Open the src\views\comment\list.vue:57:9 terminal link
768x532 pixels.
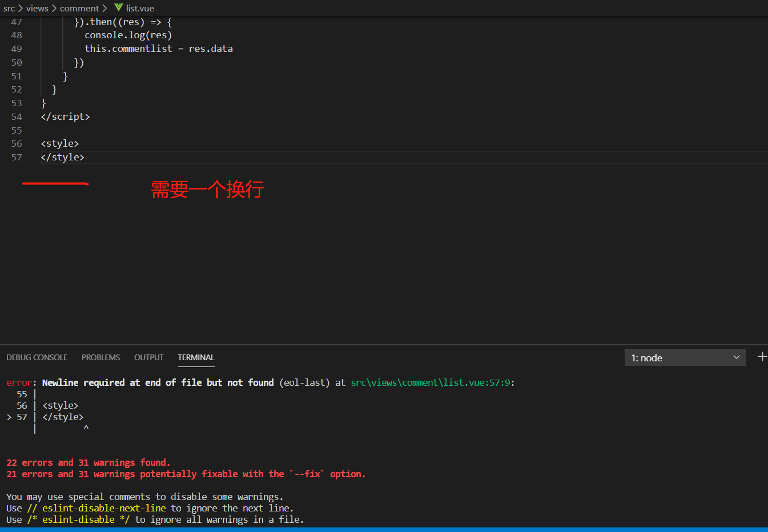tap(431, 382)
